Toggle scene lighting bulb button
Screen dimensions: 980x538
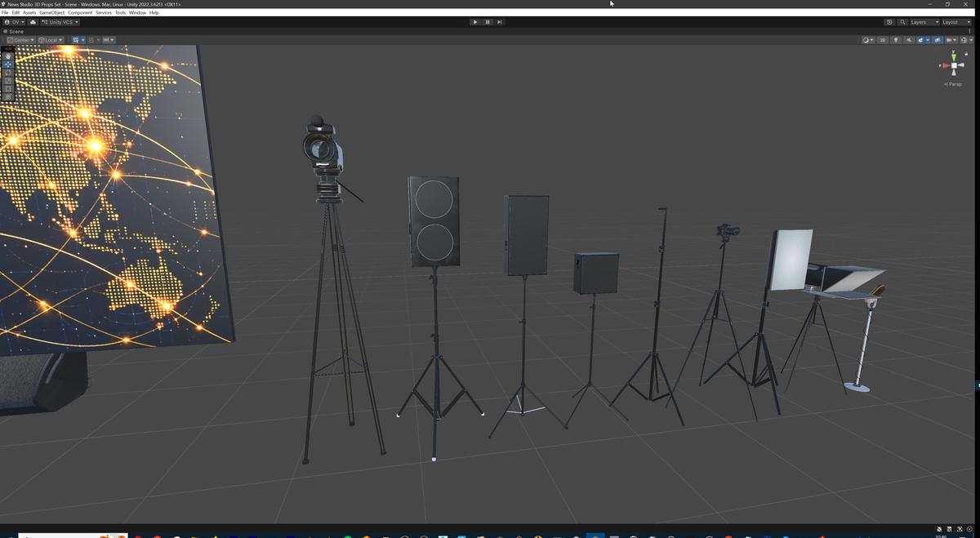tap(896, 40)
